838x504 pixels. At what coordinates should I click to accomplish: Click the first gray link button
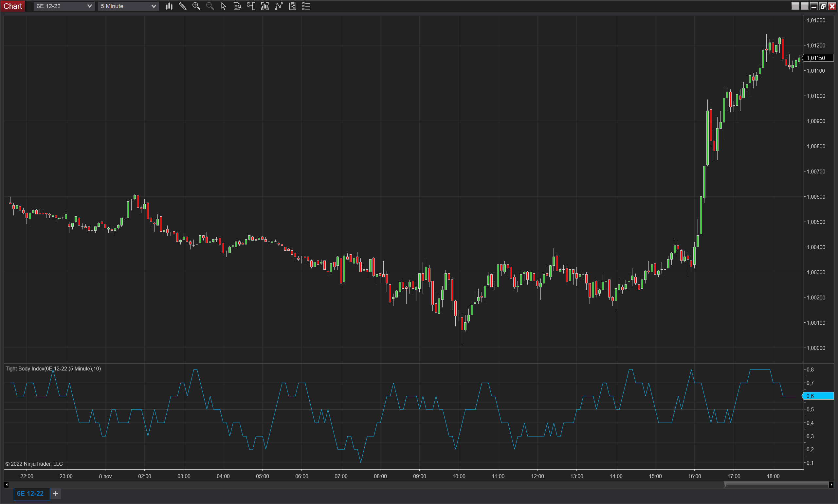[x=795, y=6]
